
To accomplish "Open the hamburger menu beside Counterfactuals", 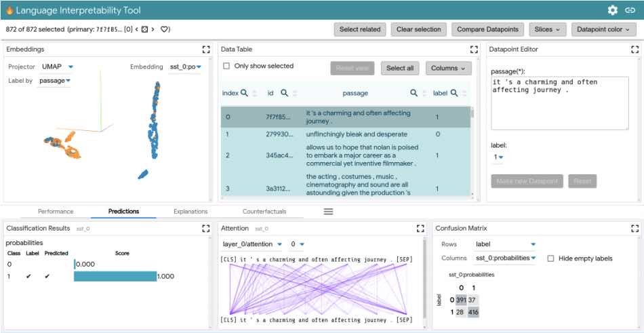I will 328,212.
